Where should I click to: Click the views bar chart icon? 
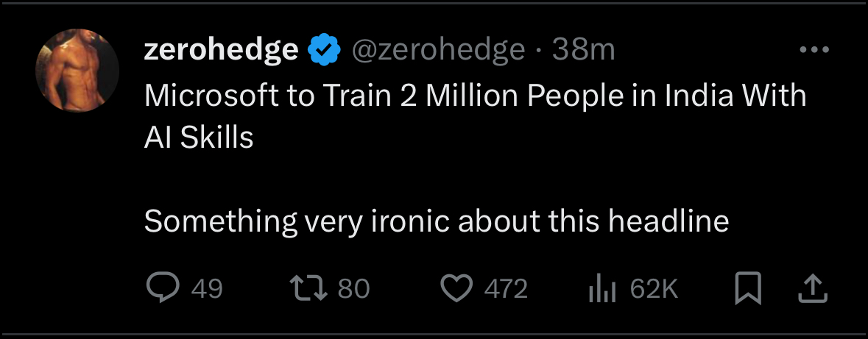602,289
